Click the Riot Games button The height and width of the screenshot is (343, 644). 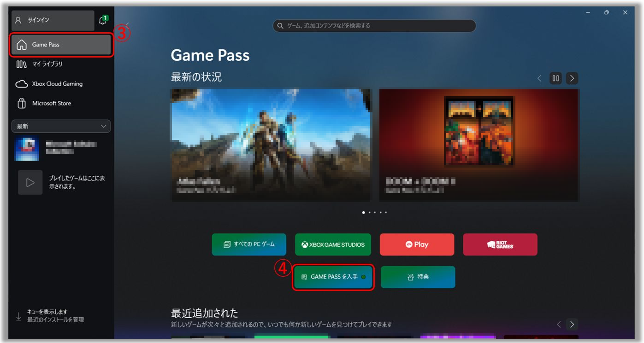point(500,244)
